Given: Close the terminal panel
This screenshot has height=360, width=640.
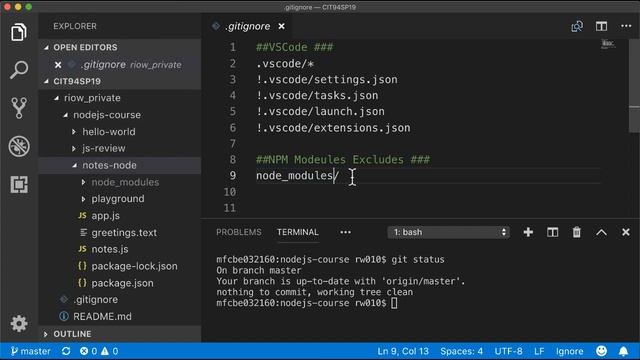Looking at the screenshot, I should [626, 232].
